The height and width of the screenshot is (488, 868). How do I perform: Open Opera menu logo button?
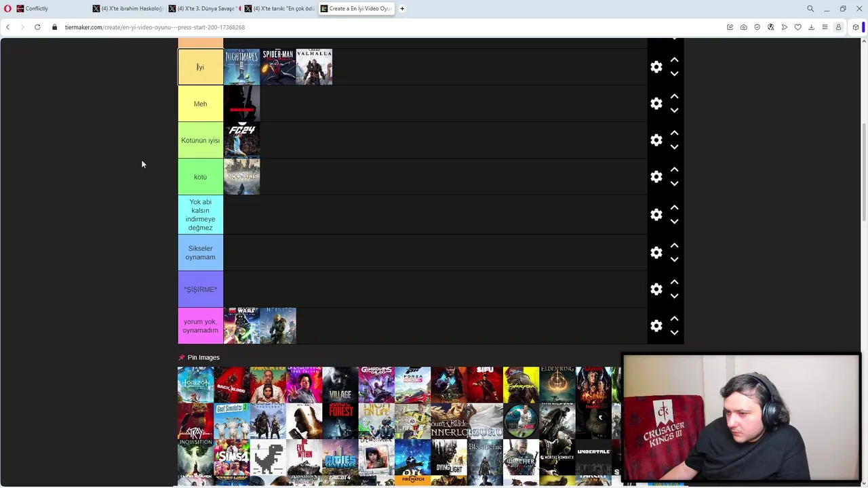coord(7,9)
